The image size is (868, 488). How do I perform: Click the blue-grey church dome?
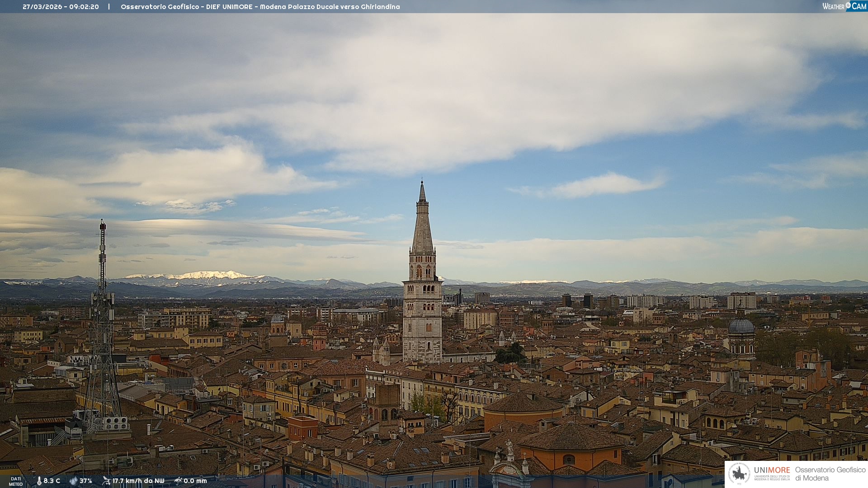coord(741,326)
